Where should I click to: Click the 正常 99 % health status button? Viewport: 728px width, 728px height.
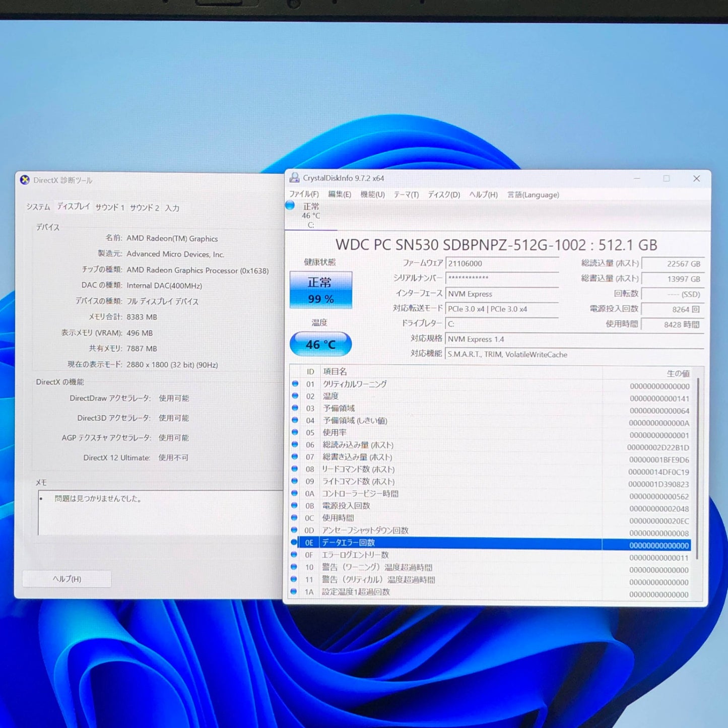(321, 290)
